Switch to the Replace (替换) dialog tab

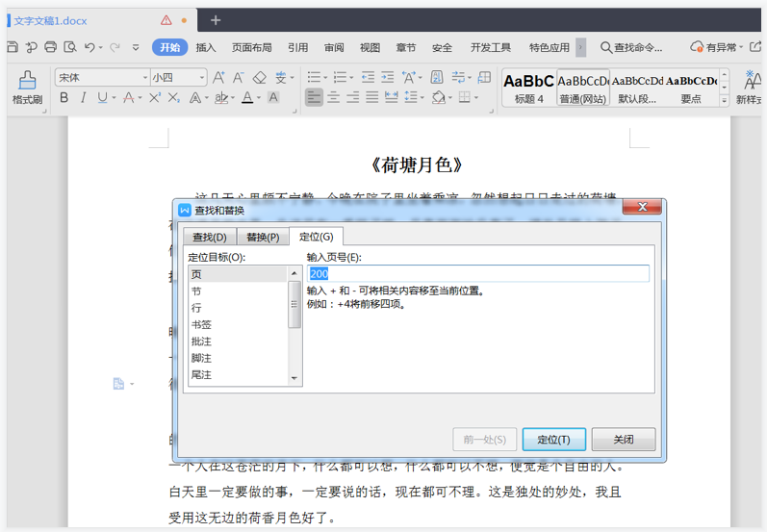[263, 237]
